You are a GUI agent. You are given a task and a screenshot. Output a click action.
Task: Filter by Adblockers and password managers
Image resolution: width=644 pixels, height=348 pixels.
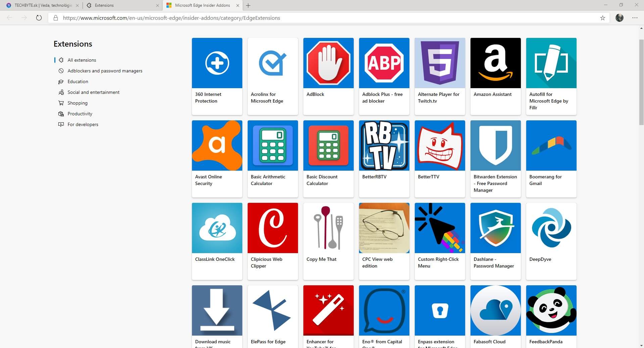pos(105,71)
